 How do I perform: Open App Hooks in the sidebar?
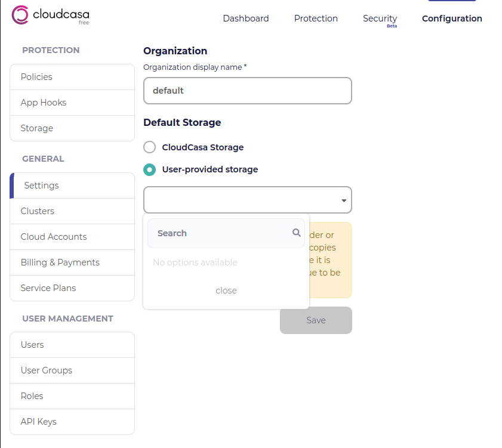pos(72,103)
